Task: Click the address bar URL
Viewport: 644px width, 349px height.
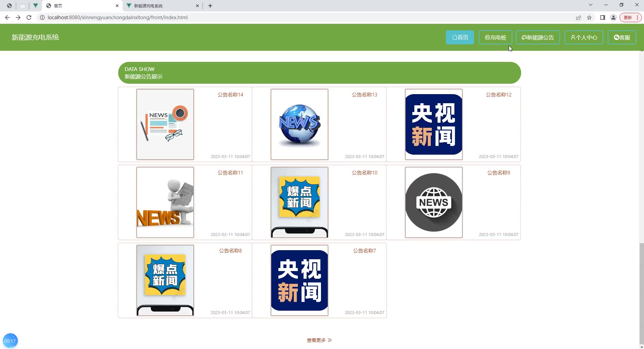Action: pyautogui.click(x=118, y=17)
